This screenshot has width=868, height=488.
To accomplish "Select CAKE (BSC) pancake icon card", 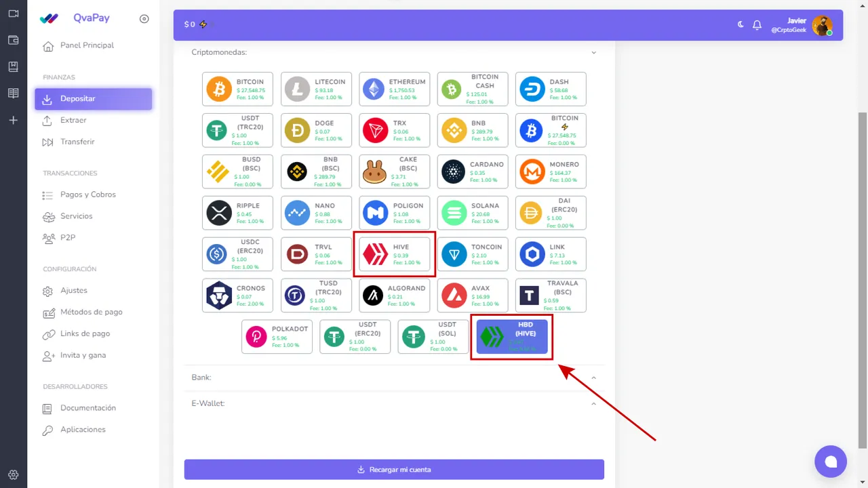I will coord(394,171).
